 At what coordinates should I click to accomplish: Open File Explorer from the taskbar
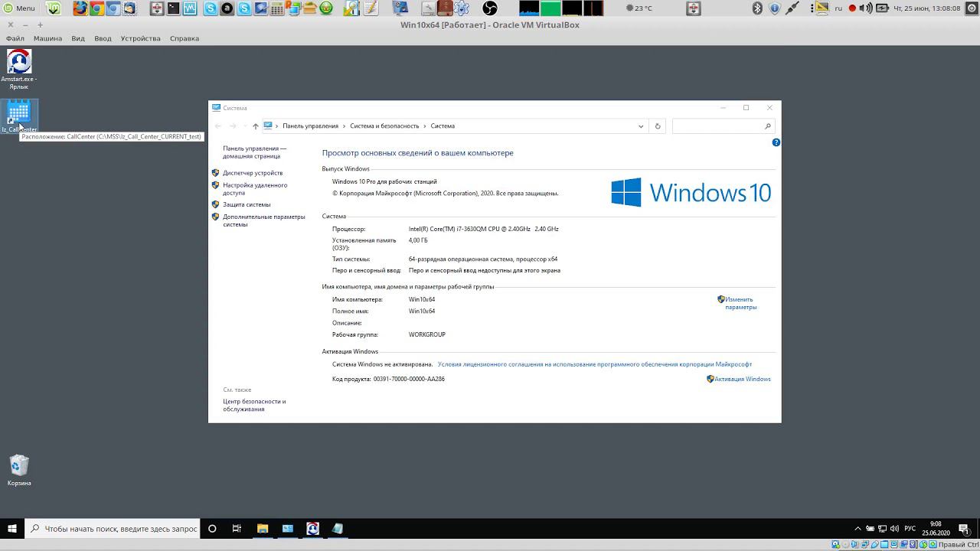point(263,528)
